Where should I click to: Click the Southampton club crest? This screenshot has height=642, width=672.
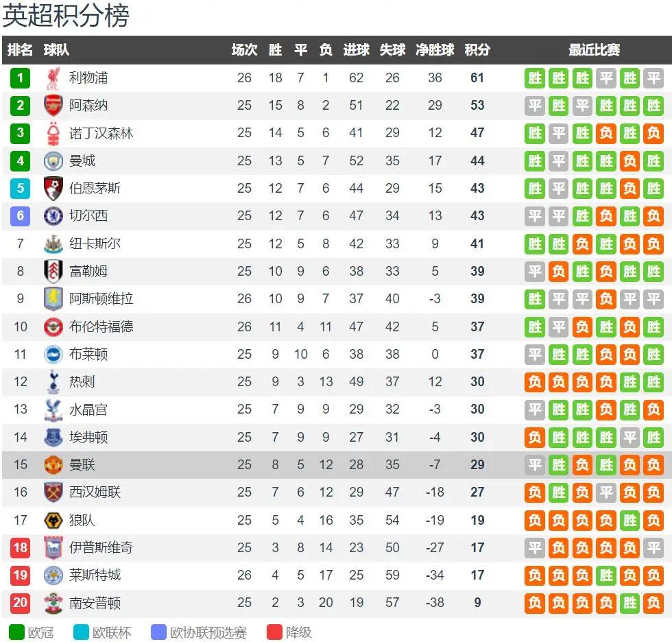click(x=53, y=603)
